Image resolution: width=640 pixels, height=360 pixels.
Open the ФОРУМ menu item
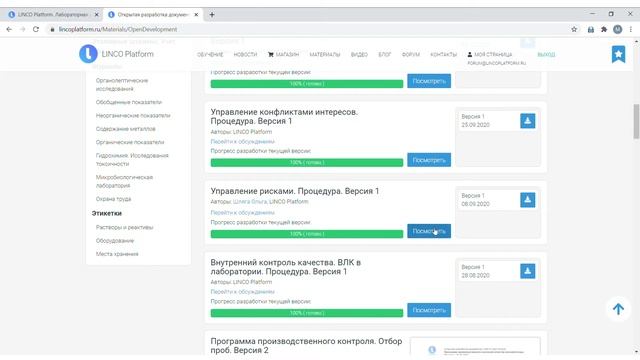pos(411,54)
